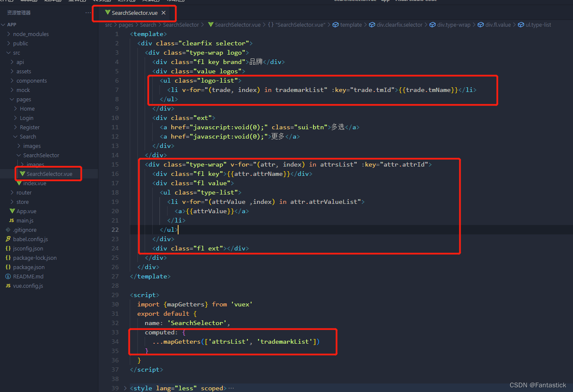Click the braces icon beside package-lock.json

pos(8,258)
